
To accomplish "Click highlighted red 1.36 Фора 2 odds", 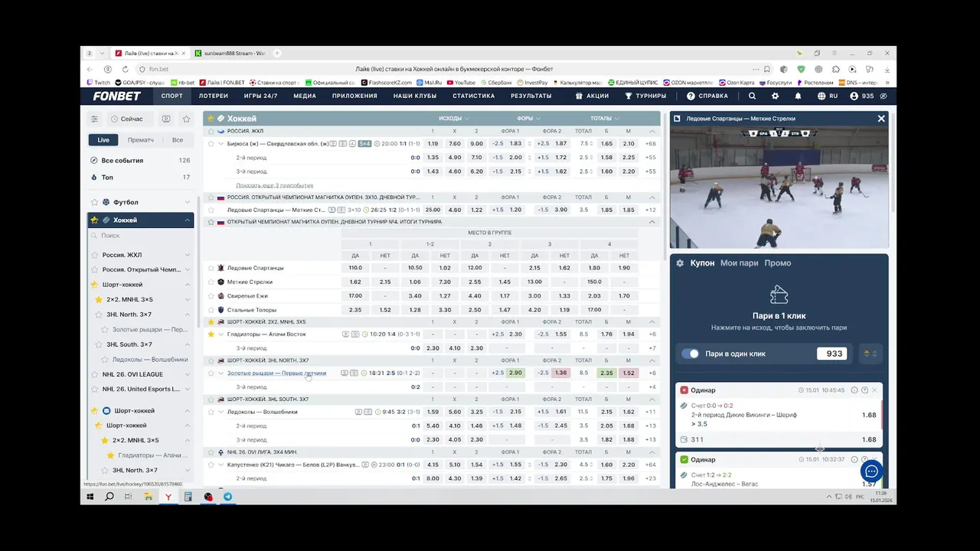I will coord(561,373).
